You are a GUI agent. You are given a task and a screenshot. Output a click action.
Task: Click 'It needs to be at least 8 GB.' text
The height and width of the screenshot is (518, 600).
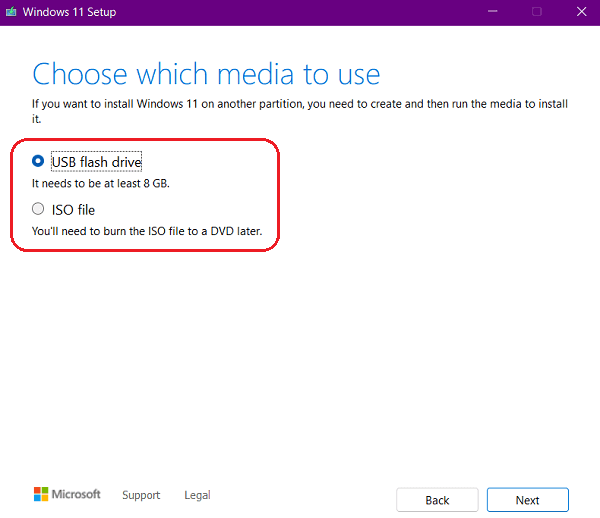click(101, 184)
